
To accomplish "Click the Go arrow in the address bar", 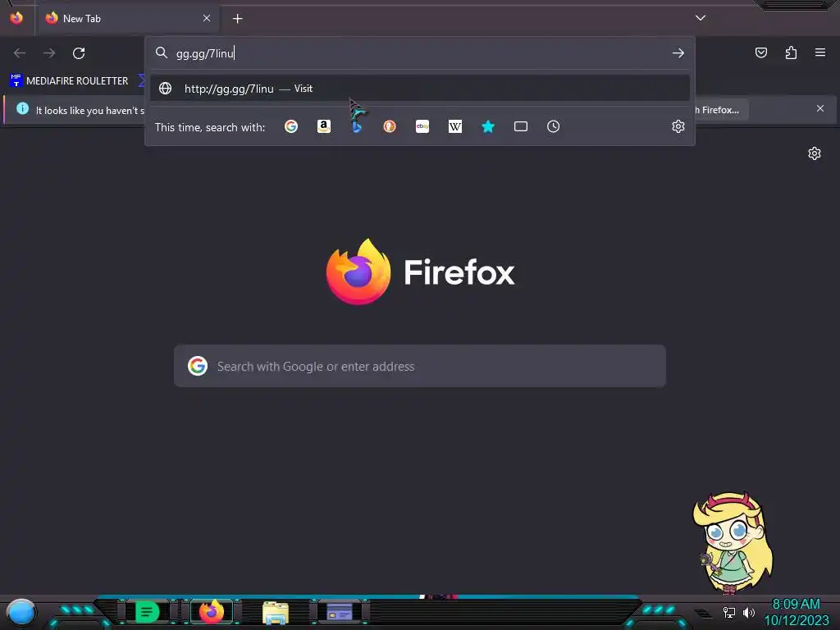I will pos(678,53).
